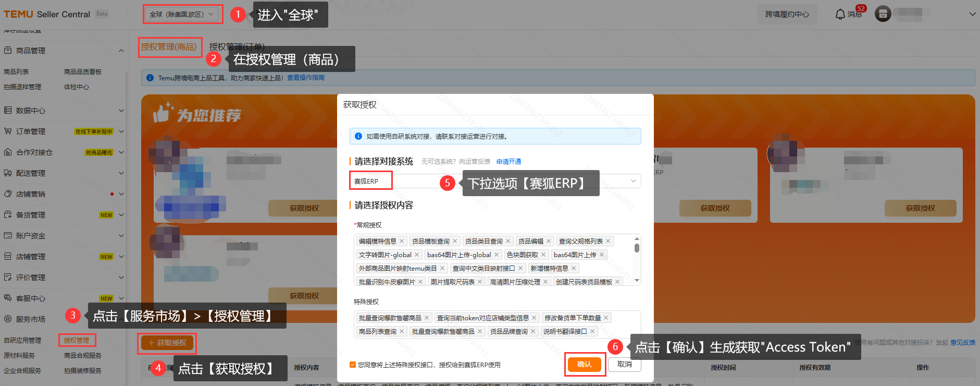Click the 意见反馈 link
The image size is (980, 386).
point(963,343)
